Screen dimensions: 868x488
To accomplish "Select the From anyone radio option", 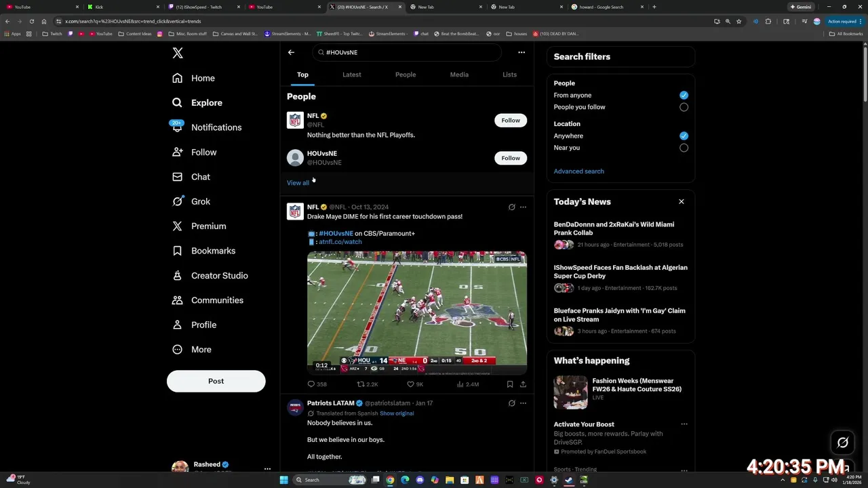I will (684, 95).
